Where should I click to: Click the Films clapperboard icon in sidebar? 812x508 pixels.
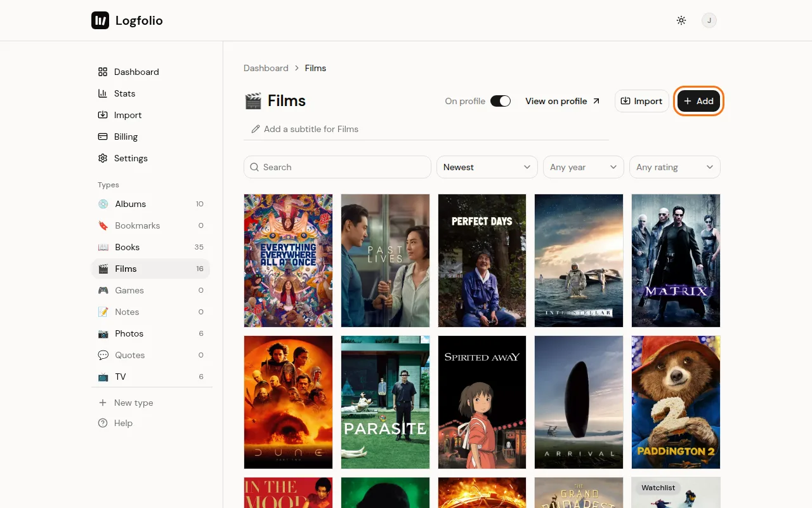click(103, 269)
